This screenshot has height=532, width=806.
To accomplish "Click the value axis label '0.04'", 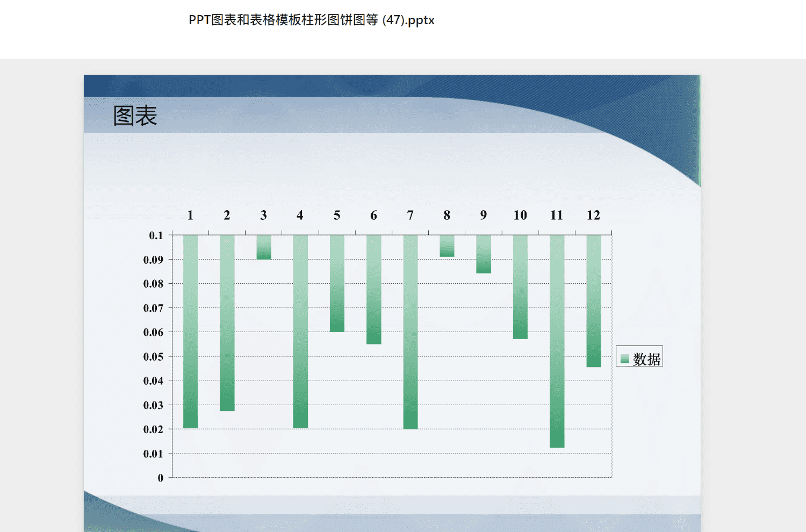I will pyautogui.click(x=153, y=381).
